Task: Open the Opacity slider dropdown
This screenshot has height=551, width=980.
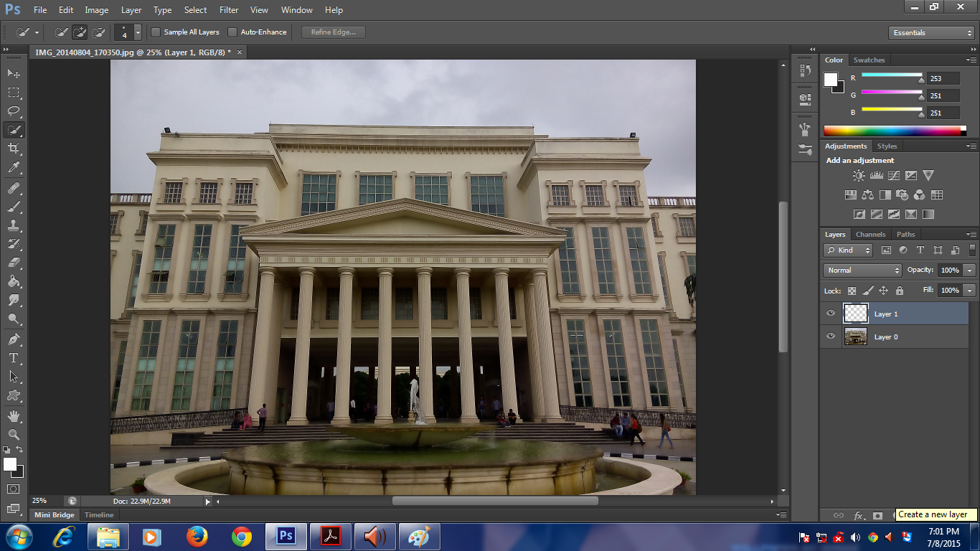Action: [x=970, y=270]
